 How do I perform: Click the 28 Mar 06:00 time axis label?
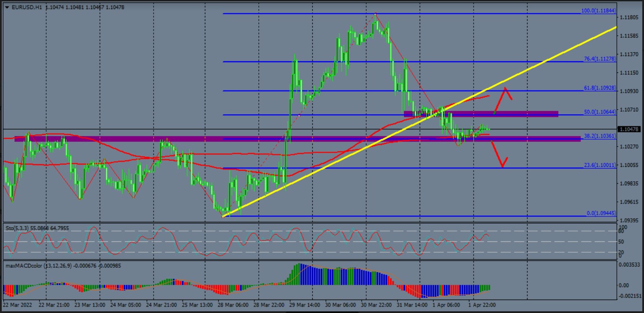pyautogui.click(x=233, y=305)
